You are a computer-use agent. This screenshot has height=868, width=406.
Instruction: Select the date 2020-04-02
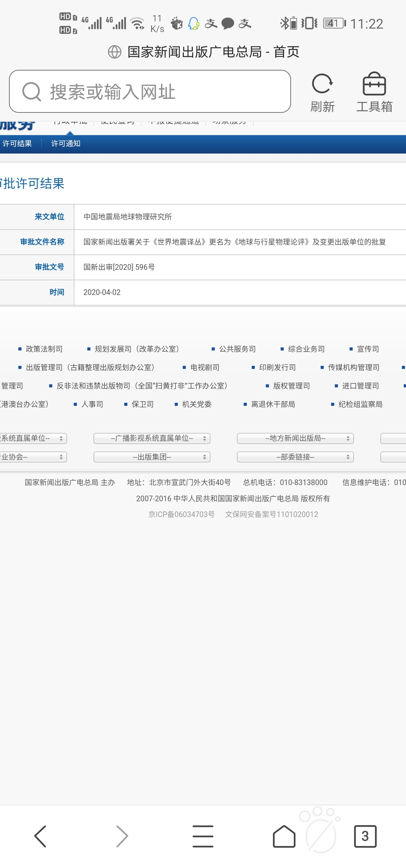click(x=102, y=292)
